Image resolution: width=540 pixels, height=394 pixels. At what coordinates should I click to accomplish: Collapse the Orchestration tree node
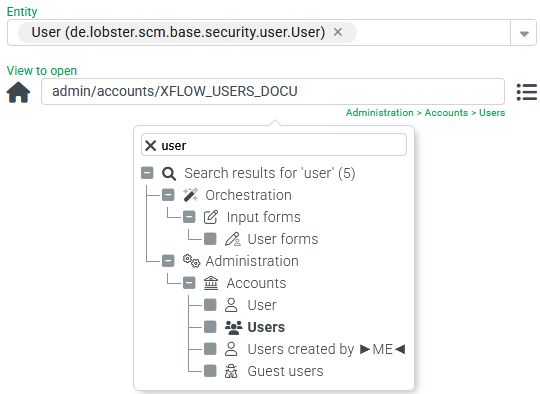168,195
